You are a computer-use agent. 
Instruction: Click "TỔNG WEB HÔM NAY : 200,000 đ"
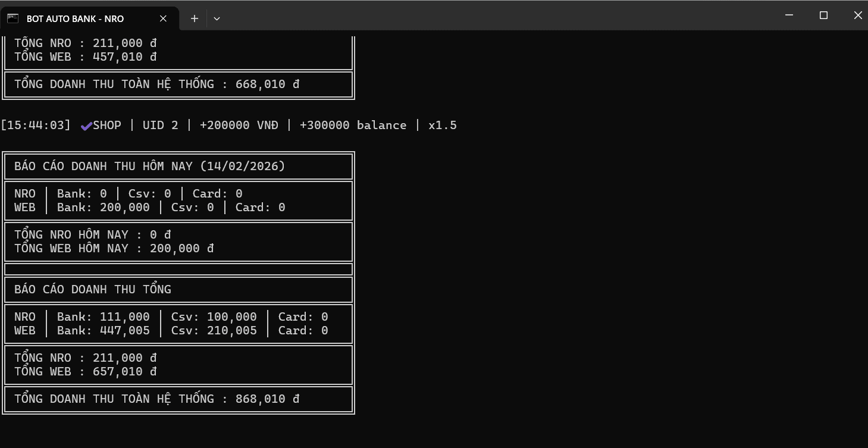114,248
